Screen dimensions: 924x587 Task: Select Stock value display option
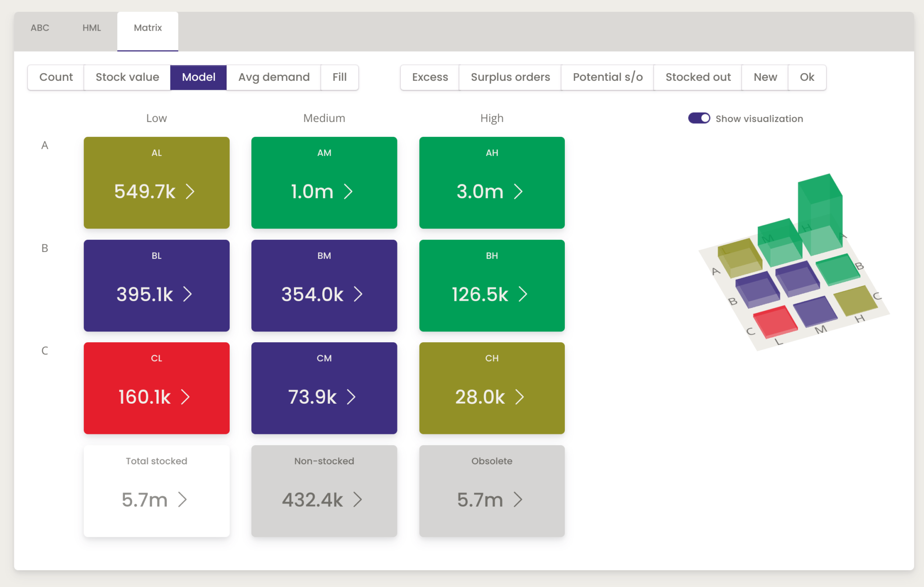(126, 77)
